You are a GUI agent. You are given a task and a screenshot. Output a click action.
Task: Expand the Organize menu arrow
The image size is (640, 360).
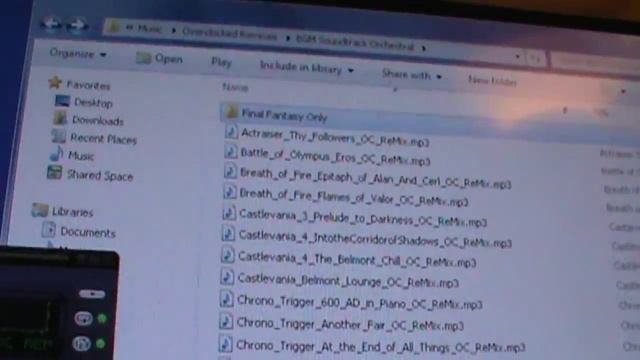(103, 55)
